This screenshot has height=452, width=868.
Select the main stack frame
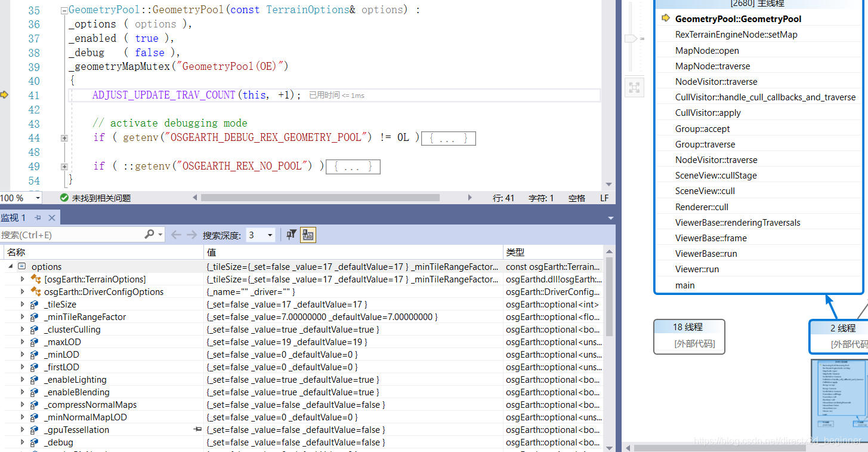point(685,285)
